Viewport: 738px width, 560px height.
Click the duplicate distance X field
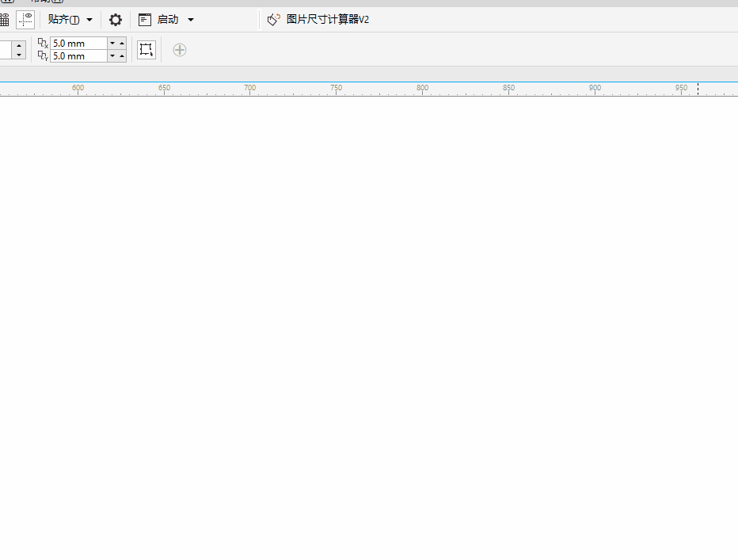click(x=78, y=44)
